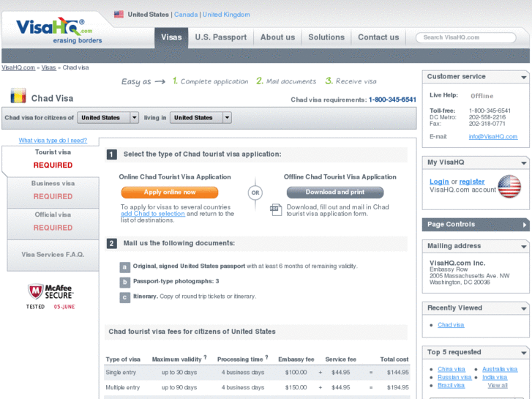Click the info@VisaHQ.com email link
Viewport: 532px width, 399px height.
point(493,136)
